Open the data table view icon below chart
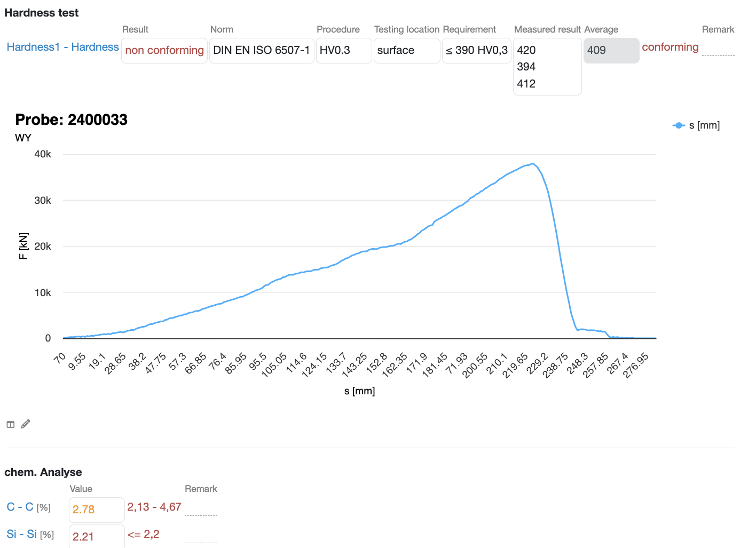The image size is (756, 548). click(11, 425)
